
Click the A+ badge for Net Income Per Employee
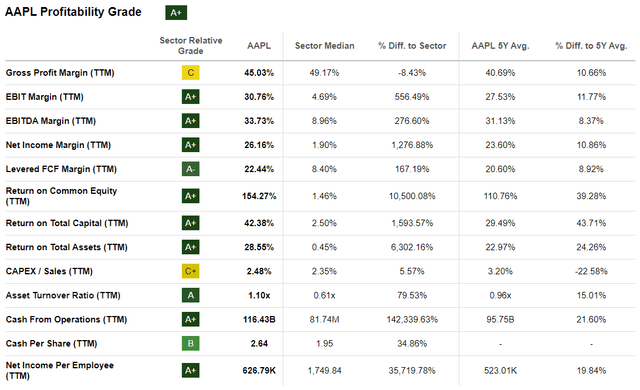191,370
